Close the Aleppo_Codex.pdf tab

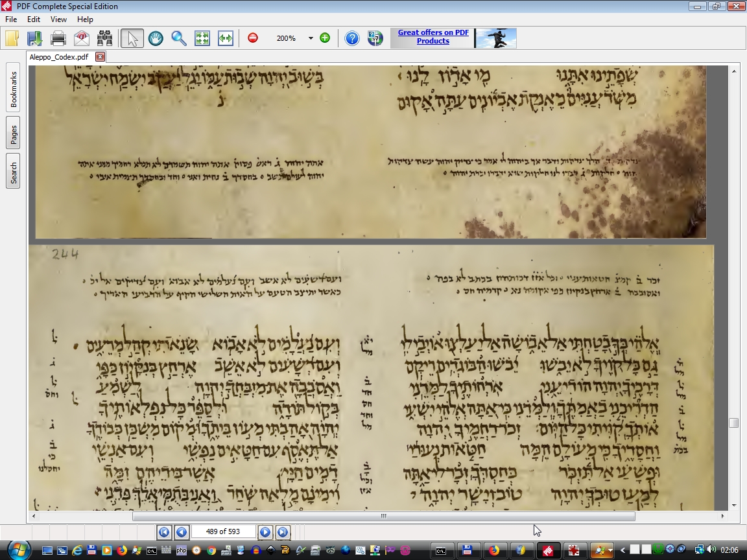click(100, 57)
